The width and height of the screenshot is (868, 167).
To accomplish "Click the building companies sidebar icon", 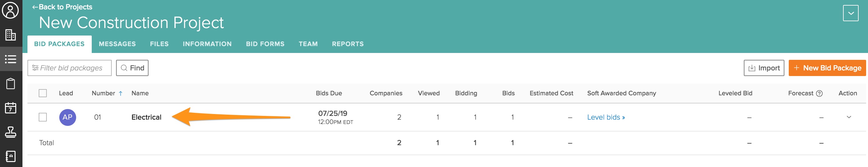I will click(x=10, y=35).
